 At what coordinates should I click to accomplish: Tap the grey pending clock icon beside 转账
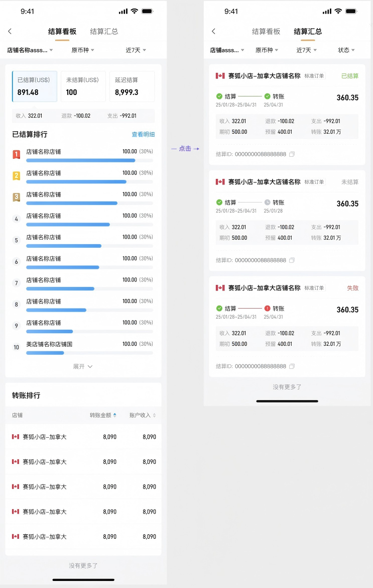tap(268, 203)
